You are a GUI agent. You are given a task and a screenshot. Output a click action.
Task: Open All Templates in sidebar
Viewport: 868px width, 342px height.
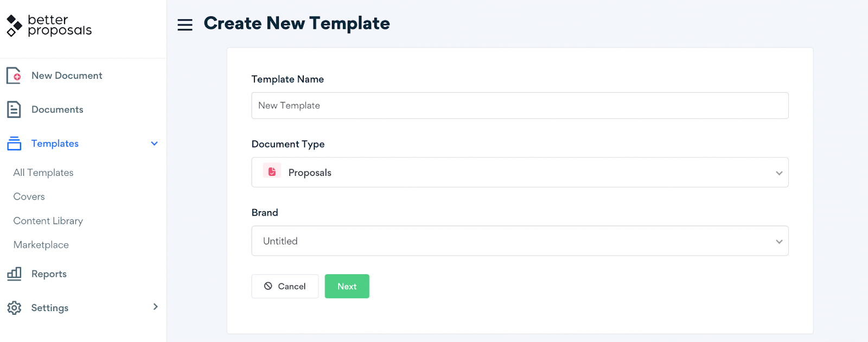coord(43,173)
